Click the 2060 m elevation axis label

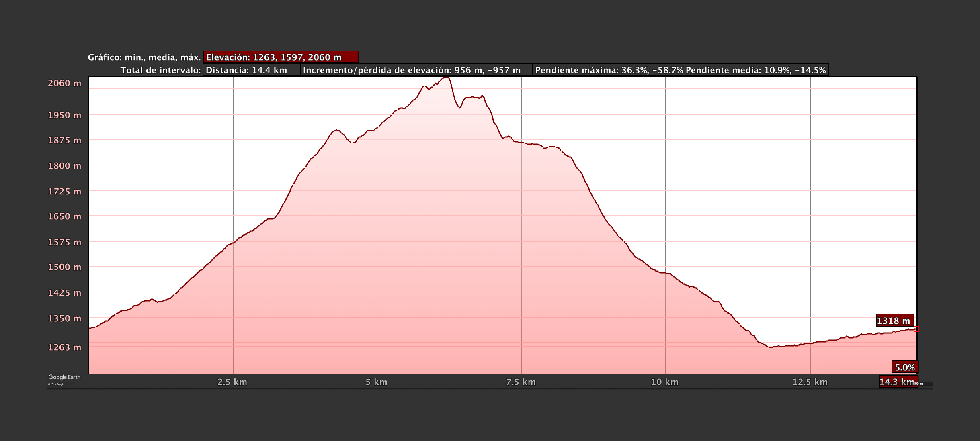click(65, 83)
